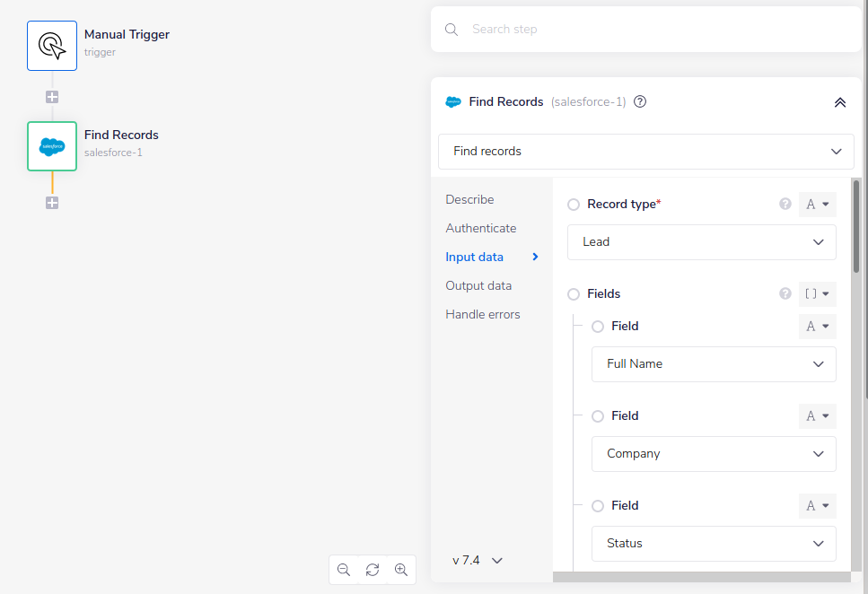Image resolution: width=868 pixels, height=594 pixels.
Task: Click the zoom-out magnifier on the canvas toolbar
Action: click(x=344, y=570)
